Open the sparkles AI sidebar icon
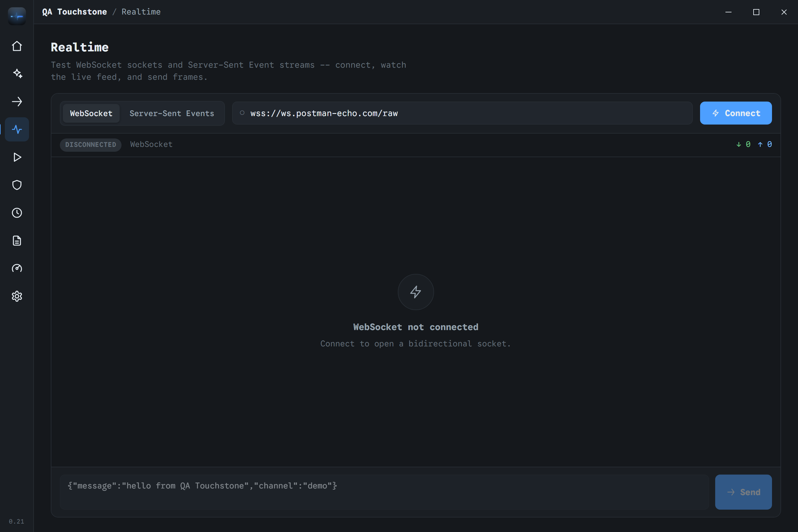Image resolution: width=798 pixels, height=532 pixels. click(17, 74)
